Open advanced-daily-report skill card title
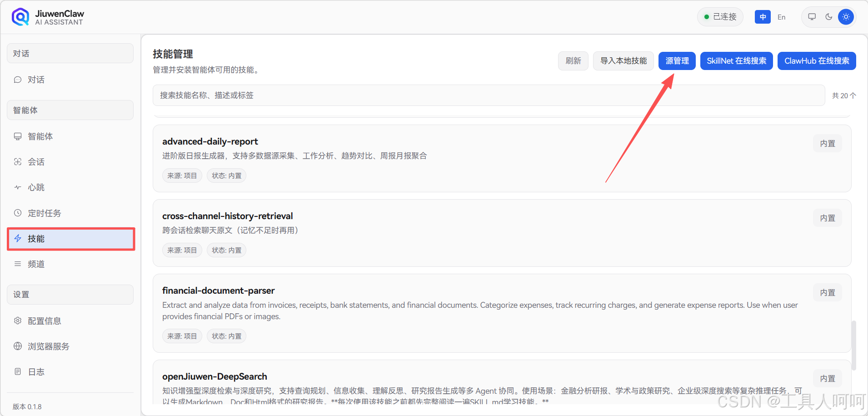Viewport: 868px width, 416px height. point(210,141)
